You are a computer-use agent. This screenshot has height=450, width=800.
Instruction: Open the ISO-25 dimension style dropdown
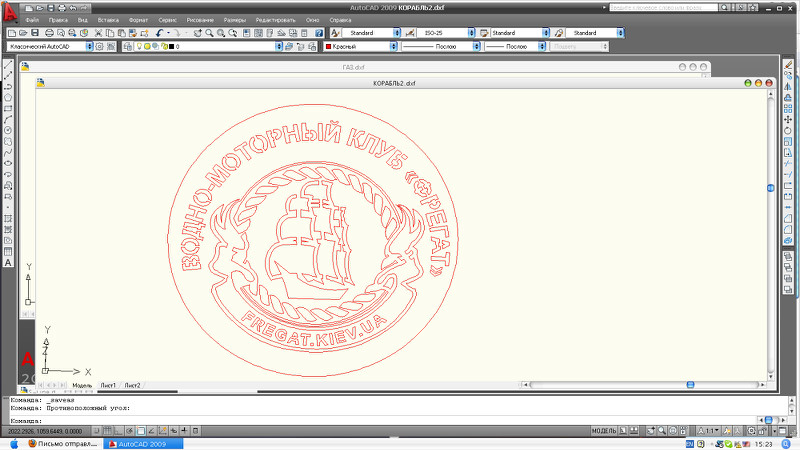pyautogui.click(x=471, y=33)
